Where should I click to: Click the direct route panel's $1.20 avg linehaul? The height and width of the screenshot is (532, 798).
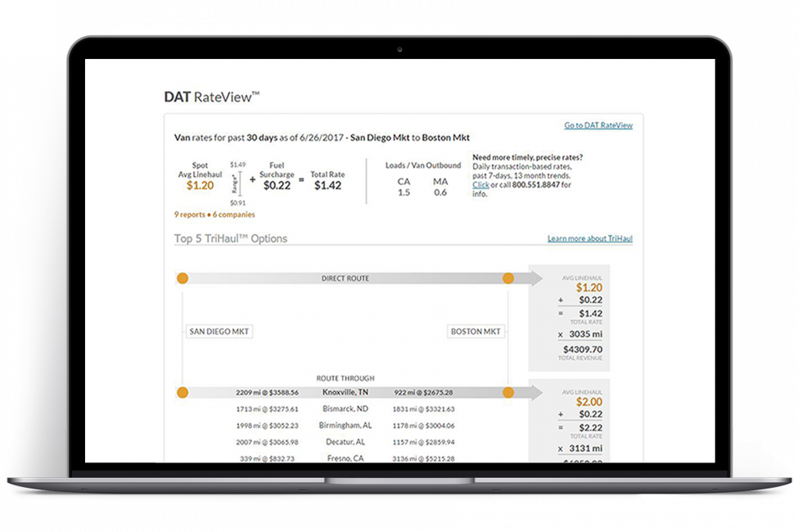(x=588, y=287)
